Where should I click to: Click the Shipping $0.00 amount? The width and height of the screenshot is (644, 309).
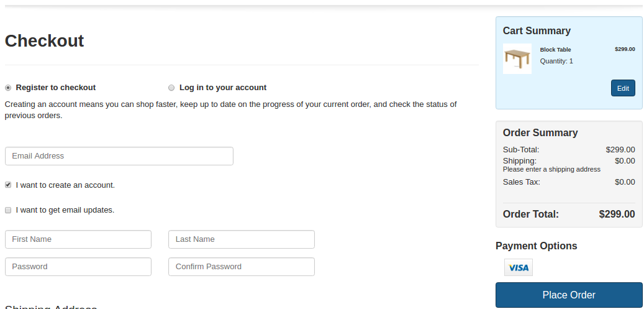625,160
